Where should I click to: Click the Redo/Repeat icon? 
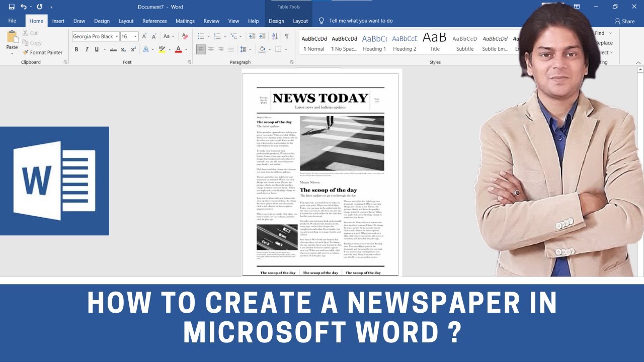click(x=39, y=7)
